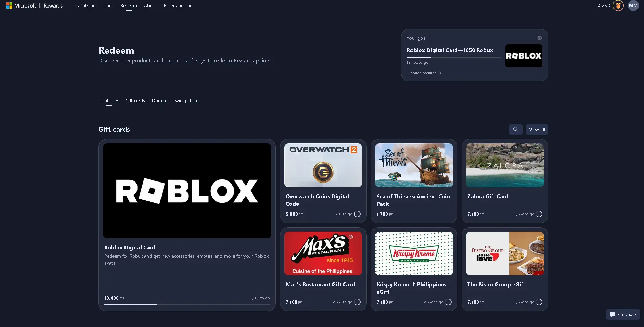
Task: Click the "7,180 pts" price on the Krispy Kreme card
Action: pyautogui.click(x=385, y=302)
